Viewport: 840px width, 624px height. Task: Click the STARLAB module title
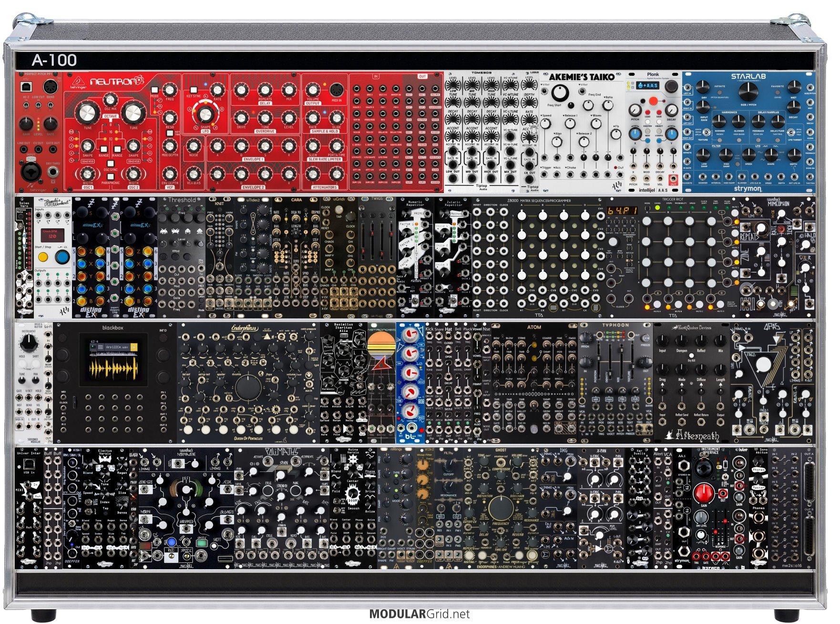pyautogui.click(x=748, y=76)
